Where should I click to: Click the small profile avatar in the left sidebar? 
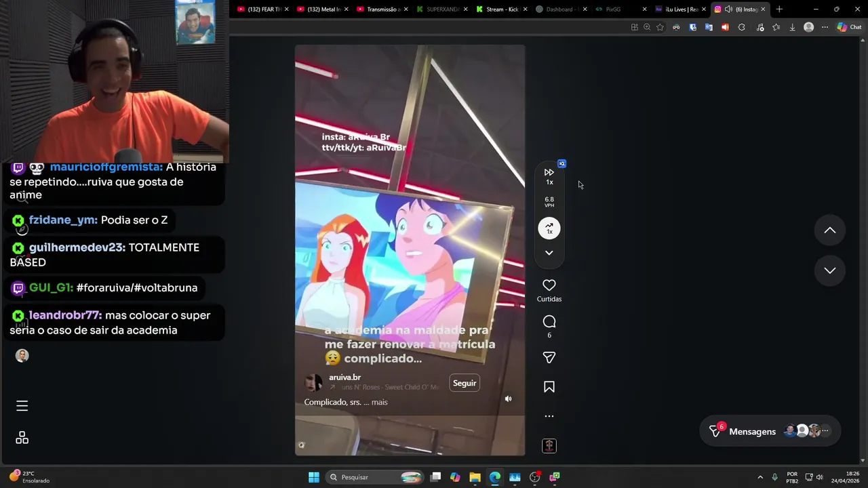coord(22,355)
